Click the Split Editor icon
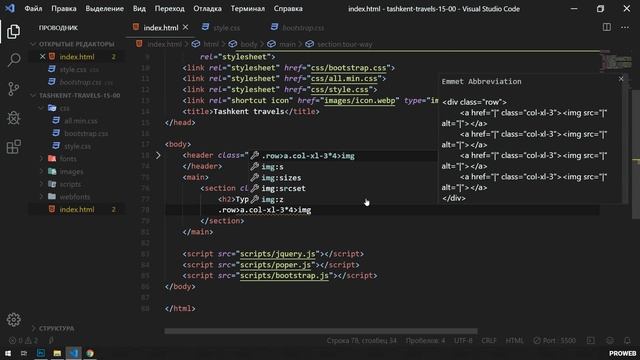The height and width of the screenshot is (360, 640). click(x=607, y=27)
